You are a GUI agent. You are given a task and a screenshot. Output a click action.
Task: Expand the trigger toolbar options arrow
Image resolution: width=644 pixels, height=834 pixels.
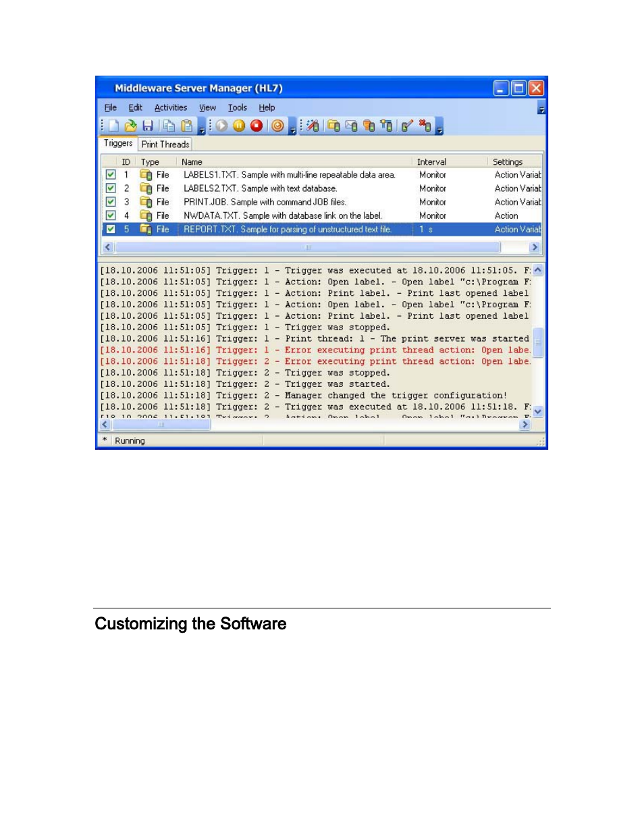coord(439,126)
